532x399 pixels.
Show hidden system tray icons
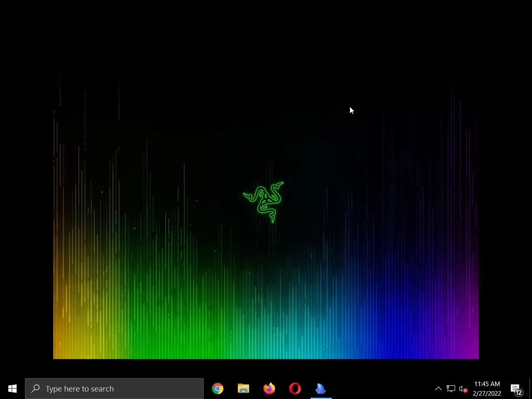(x=438, y=389)
